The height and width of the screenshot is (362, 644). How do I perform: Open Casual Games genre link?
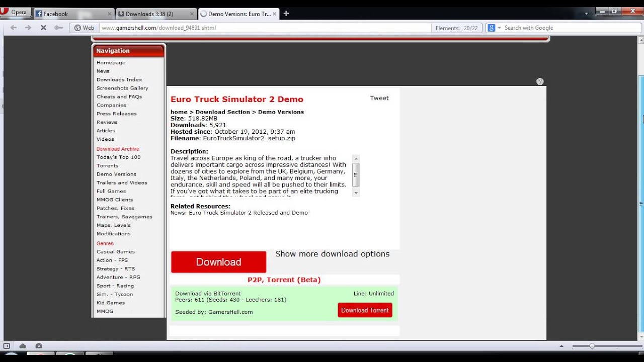pyautogui.click(x=116, y=252)
